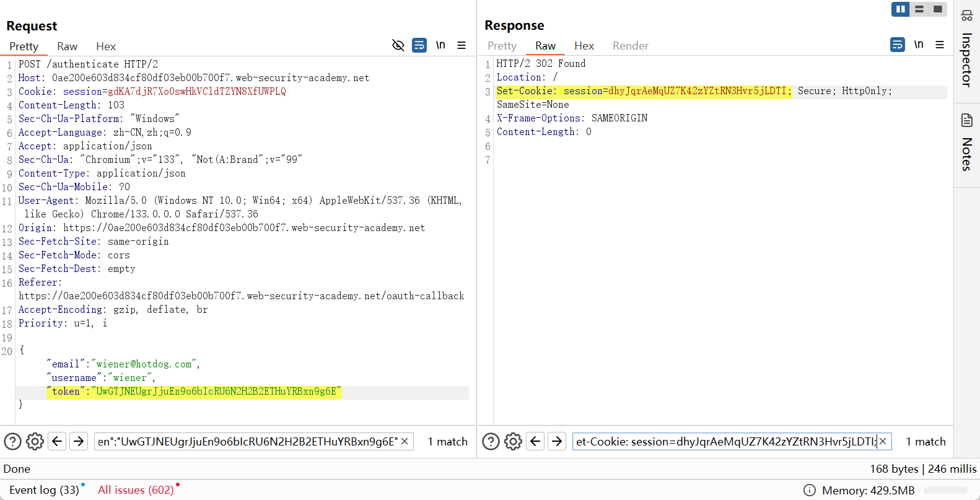980x500 pixels.
Task: Show newline characters in Response panel
Action: coord(919,45)
